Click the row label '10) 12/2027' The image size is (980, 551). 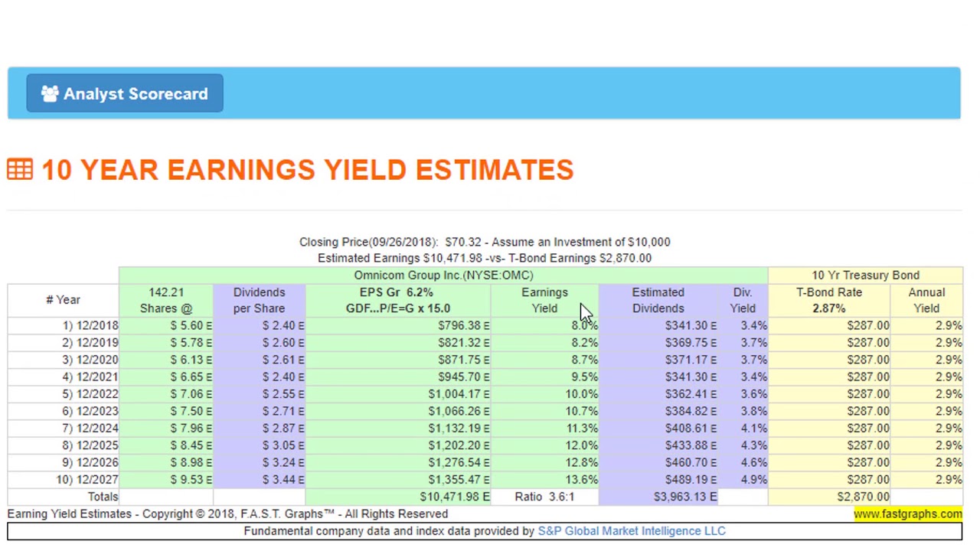(87, 479)
